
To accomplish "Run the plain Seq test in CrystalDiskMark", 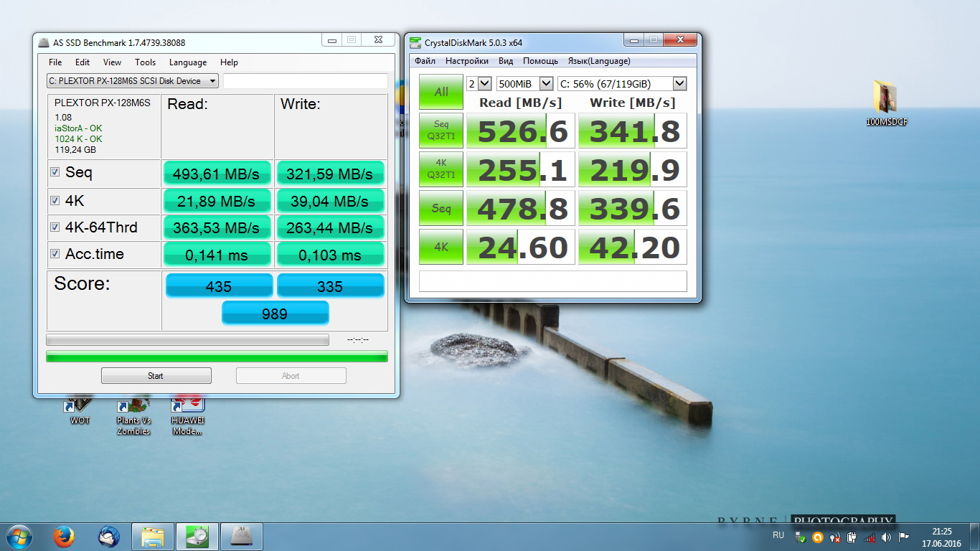I will click(441, 208).
